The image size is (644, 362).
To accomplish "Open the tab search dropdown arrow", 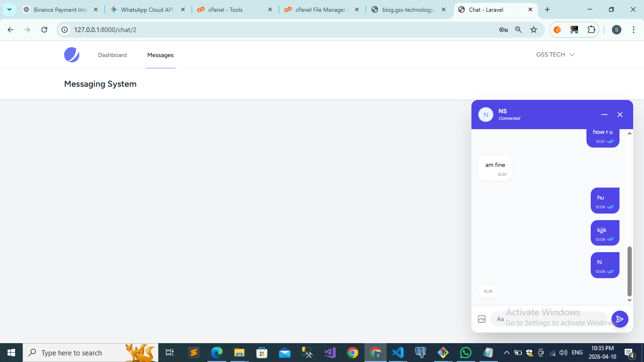I will click(x=9, y=9).
